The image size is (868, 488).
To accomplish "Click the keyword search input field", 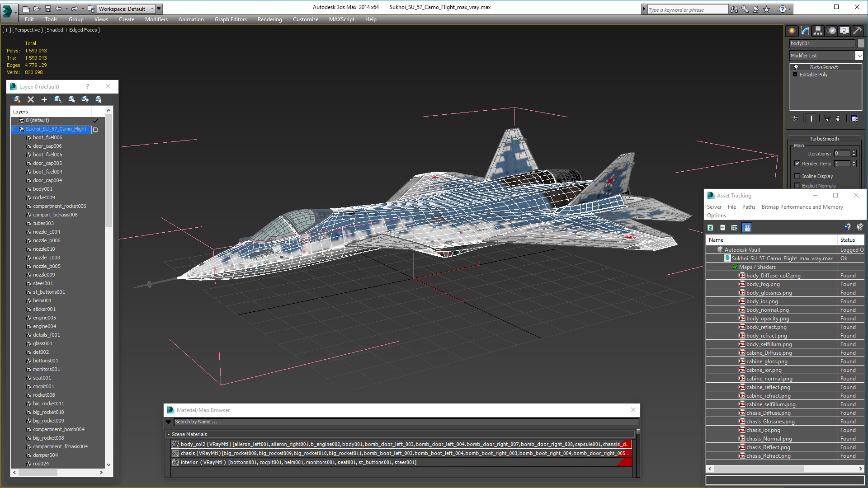I will pos(688,9).
